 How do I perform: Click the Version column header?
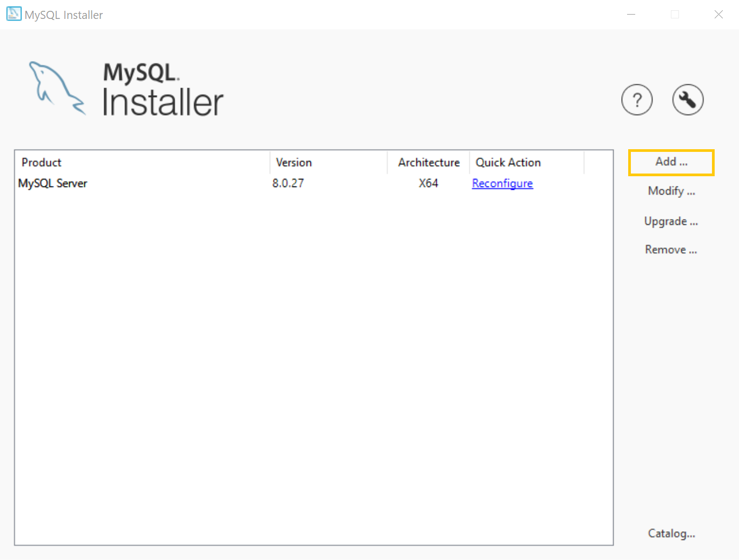tap(329, 163)
